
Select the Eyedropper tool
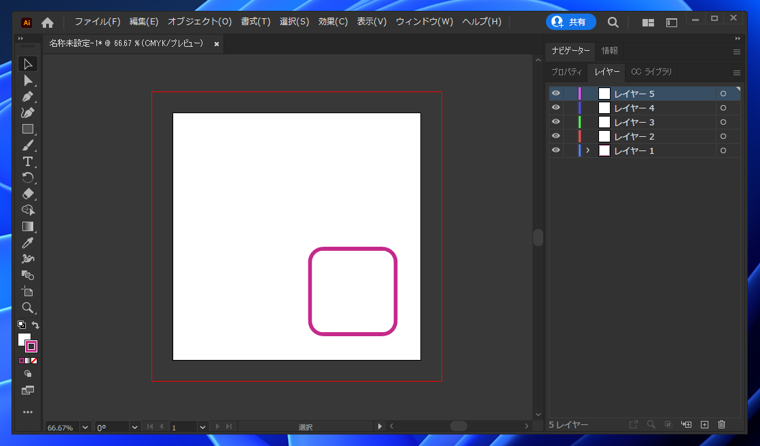[28, 243]
